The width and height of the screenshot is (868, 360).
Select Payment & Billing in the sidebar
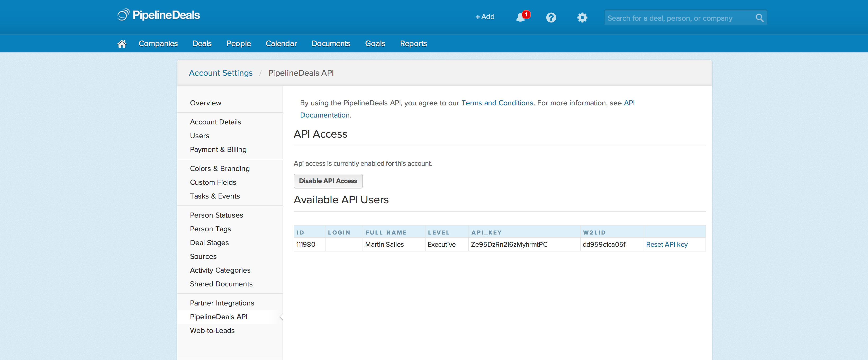tap(218, 150)
